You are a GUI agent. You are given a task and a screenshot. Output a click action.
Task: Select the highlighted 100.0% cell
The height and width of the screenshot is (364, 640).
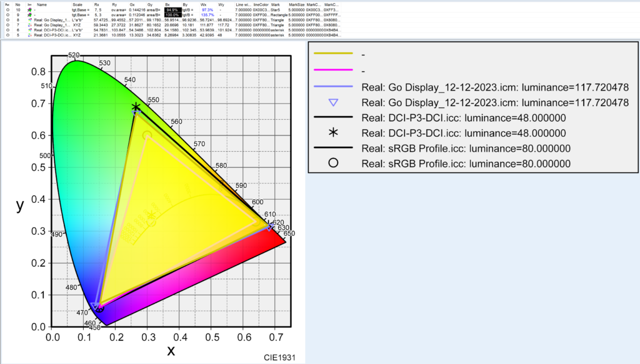pyautogui.click(x=172, y=15)
